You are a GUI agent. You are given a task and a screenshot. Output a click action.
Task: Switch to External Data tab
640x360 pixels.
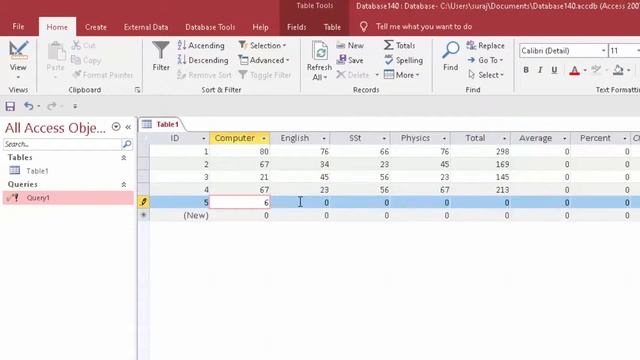(x=146, y=27)
